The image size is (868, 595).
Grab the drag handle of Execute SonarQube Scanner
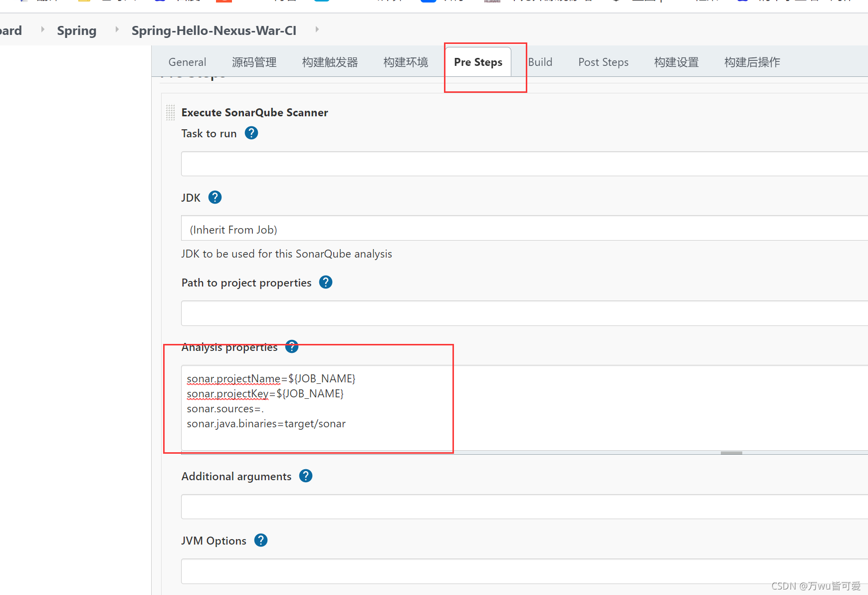coord(170,112)
